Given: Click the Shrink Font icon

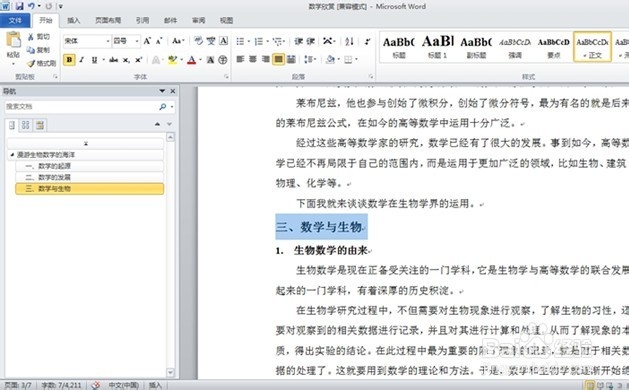Looking at the screenshot, I should [x=159, y=41].
